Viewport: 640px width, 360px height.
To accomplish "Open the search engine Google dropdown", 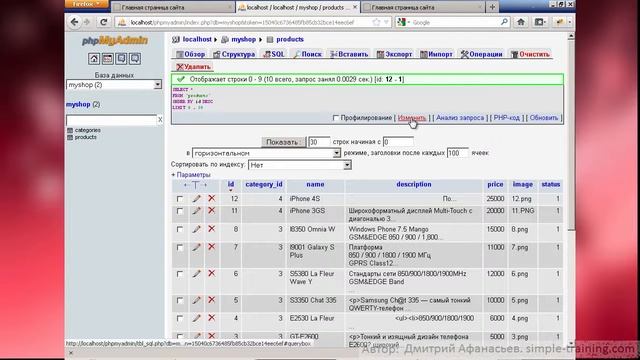I will [x=403, y=22].
